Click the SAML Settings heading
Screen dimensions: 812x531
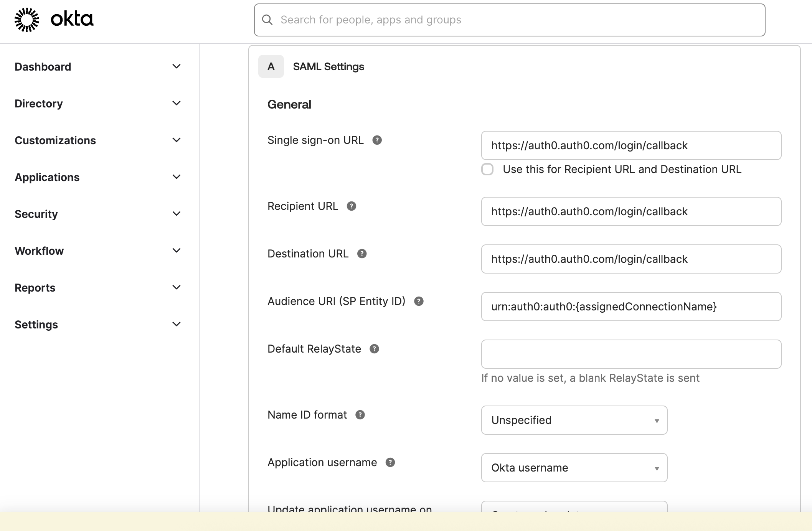pyautogui.click(x=328, y=67)
